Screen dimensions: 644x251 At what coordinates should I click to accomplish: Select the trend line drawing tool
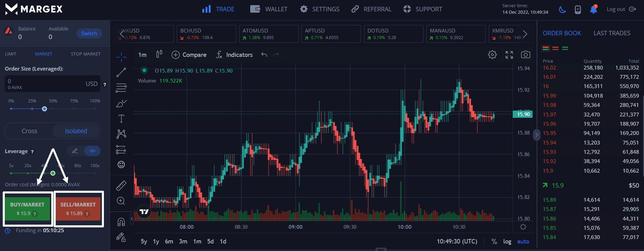pyautogui.click(x=121, y=73)
